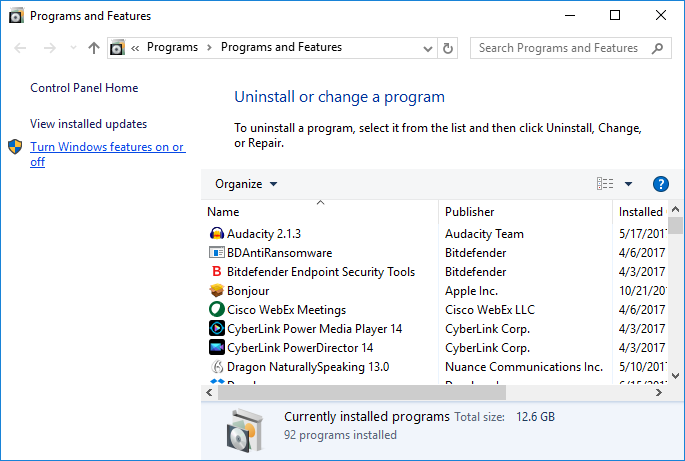Select CyberLink Power Media Player 14 name
Image resolution: width=685 pixels, height=461 pixels.
pos(314,329)
